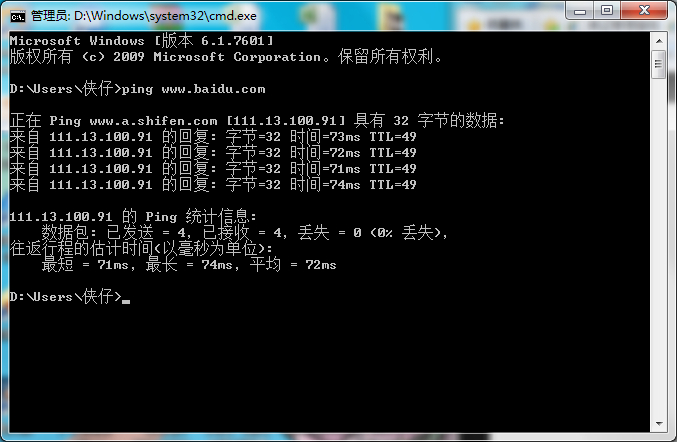Maximize the cmd.exe window
The width and height of the screenshot is (677, 442).
607,10
